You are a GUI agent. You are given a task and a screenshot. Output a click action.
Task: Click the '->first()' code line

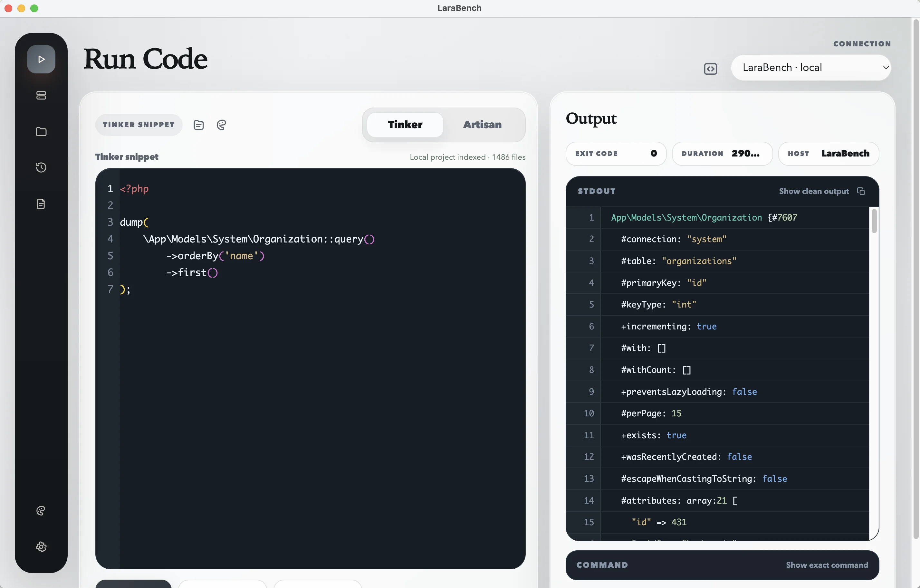[x=192, y=272]
